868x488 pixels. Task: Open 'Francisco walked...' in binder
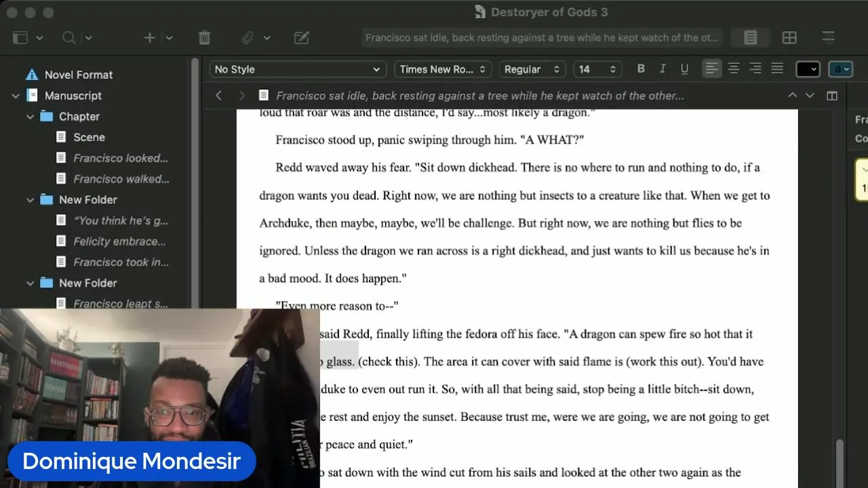121,179
